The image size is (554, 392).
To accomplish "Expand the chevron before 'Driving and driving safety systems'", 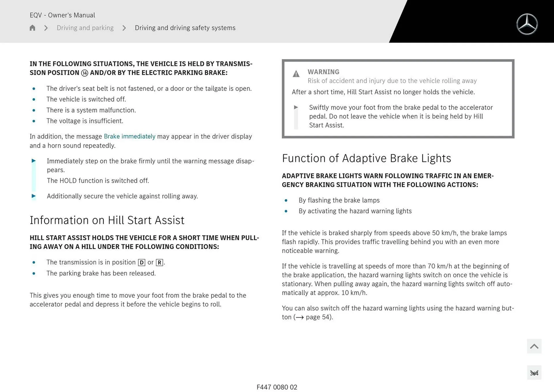I will tap(124, 28).
